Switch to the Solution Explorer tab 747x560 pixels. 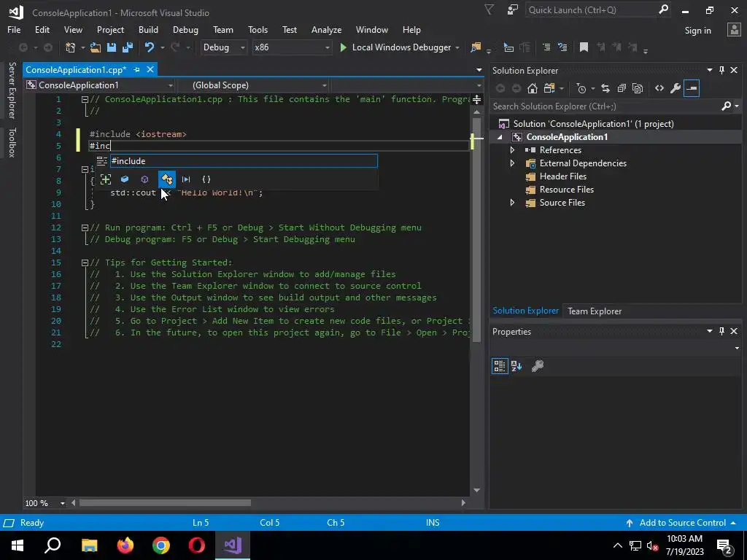click(525, 311)
